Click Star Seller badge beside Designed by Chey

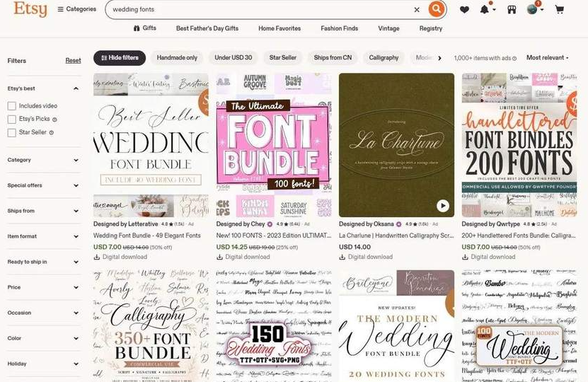click(x=270, y=224)
